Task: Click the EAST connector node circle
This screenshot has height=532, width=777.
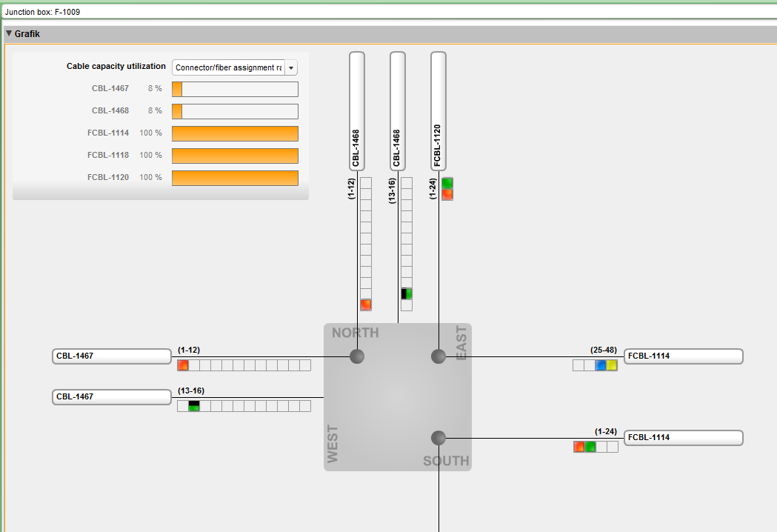Action: pos(438,356)
